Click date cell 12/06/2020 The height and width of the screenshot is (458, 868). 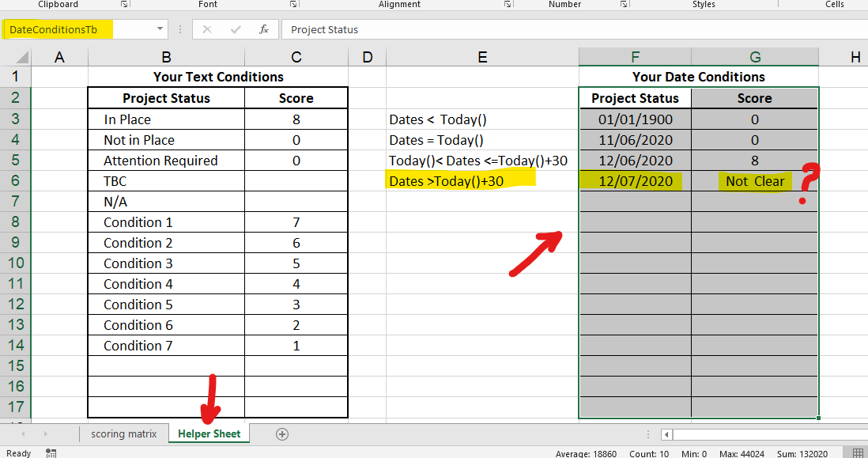[x=635, y=161]
